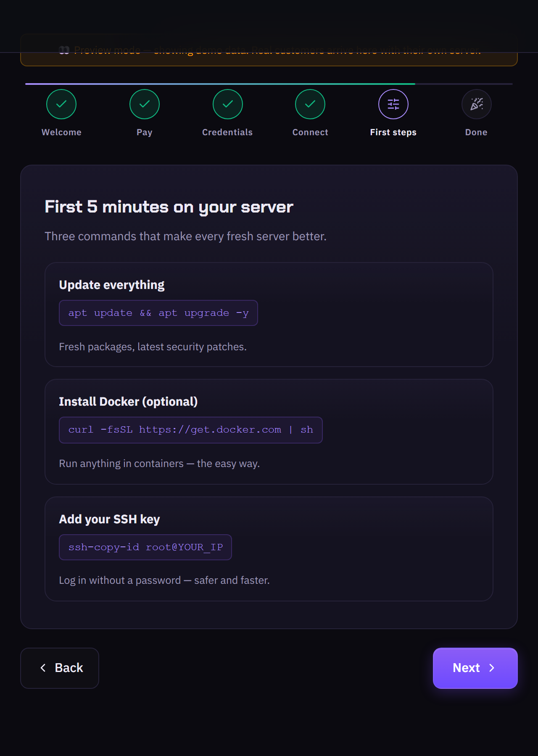Open the Credentials step checkmark icon
The image size is (538, 756).
[228, 104]
